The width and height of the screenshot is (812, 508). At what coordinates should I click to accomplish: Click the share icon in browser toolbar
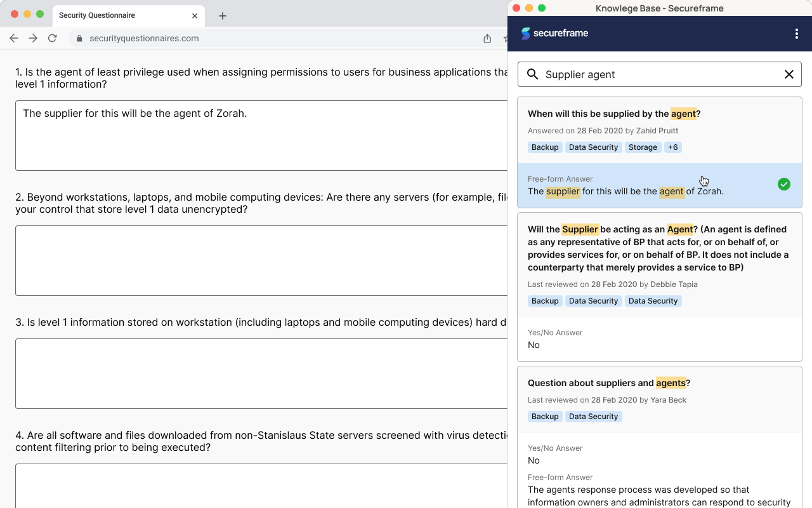coord(487,38)
